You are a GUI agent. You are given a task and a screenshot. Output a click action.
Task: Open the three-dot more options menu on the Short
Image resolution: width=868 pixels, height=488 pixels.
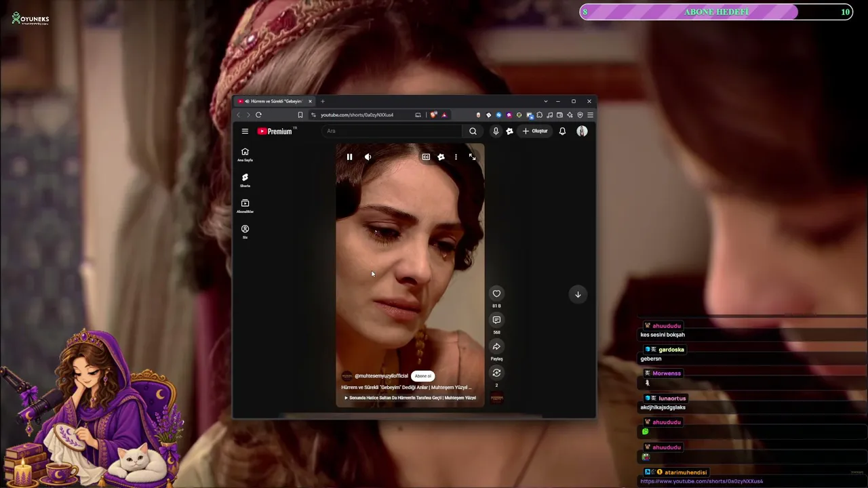click(456, 157)
